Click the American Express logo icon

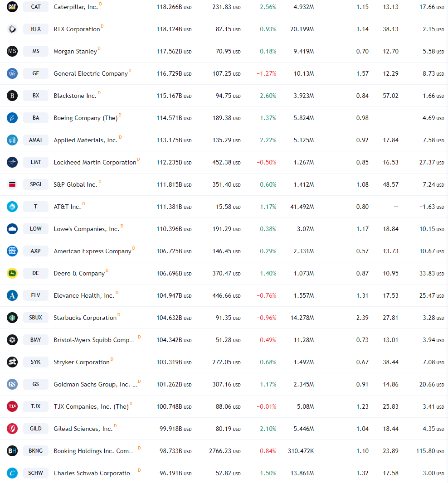point(12,251)
